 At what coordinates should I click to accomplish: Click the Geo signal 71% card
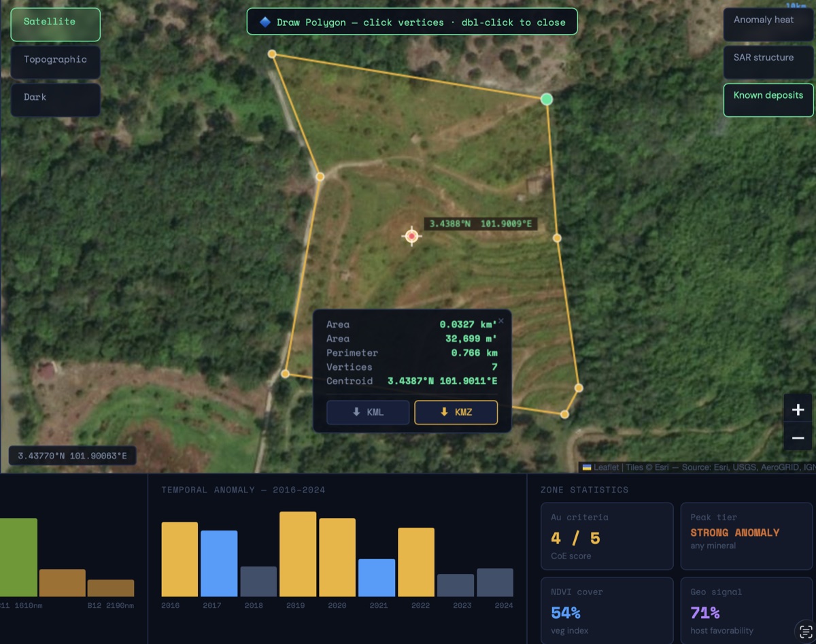(x=747, y=610)
